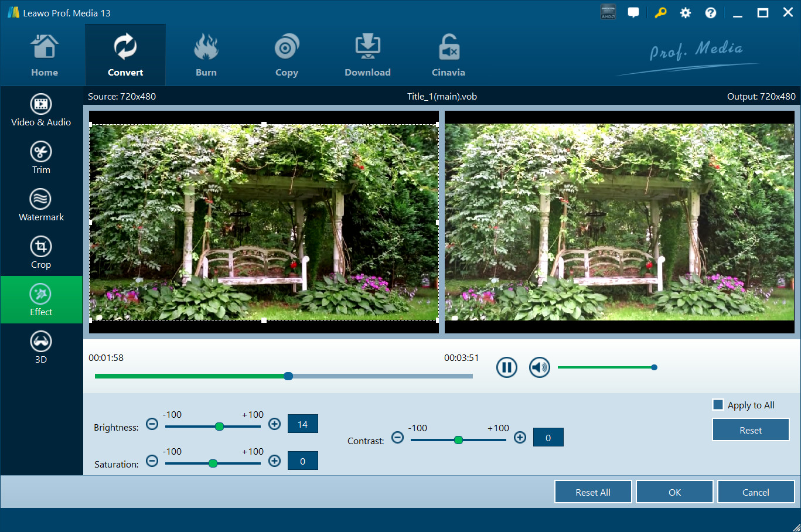Click the Brightness value field
Screen dimensions: 801x532
coord(302,424)
